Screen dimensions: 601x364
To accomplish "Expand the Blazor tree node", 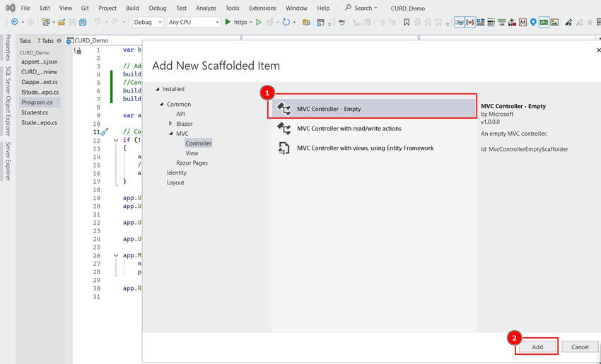I will [170, 124].
